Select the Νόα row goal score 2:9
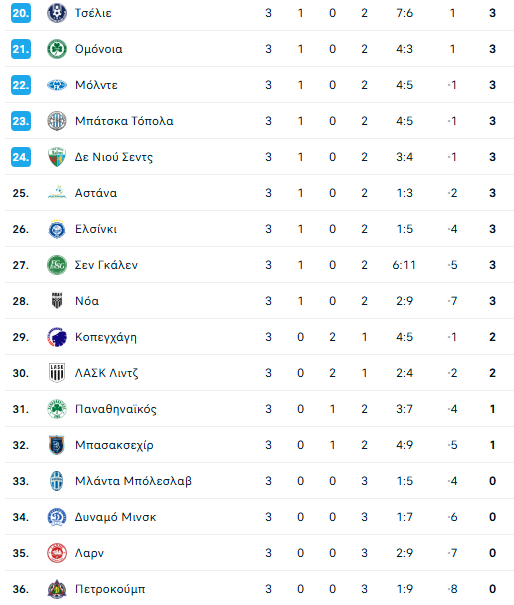The height and width of the screenshot is (605, 514). point(404,301)
